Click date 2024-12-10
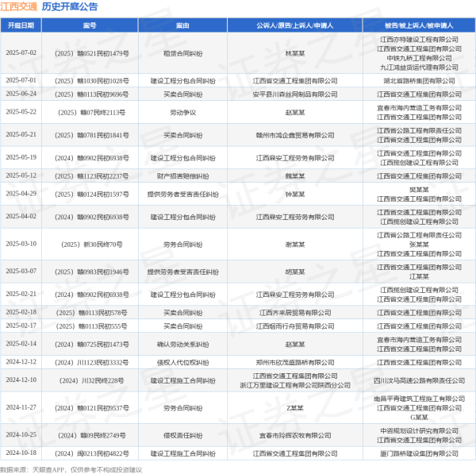This screenshot has width=476, height=474. [21, 380]
